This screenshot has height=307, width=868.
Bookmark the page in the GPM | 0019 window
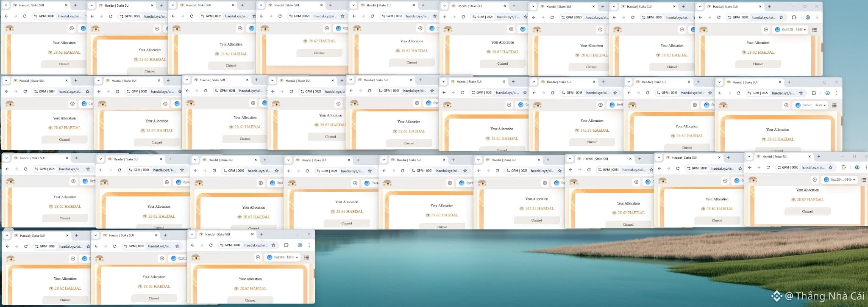tap(710, 93)
